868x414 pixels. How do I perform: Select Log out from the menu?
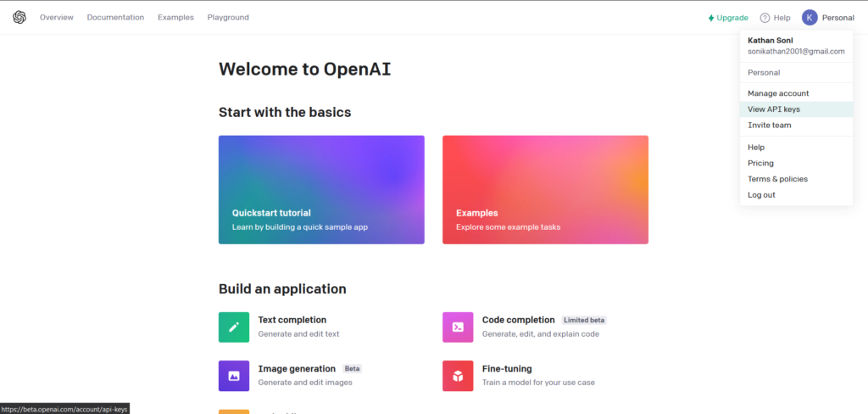796,195
